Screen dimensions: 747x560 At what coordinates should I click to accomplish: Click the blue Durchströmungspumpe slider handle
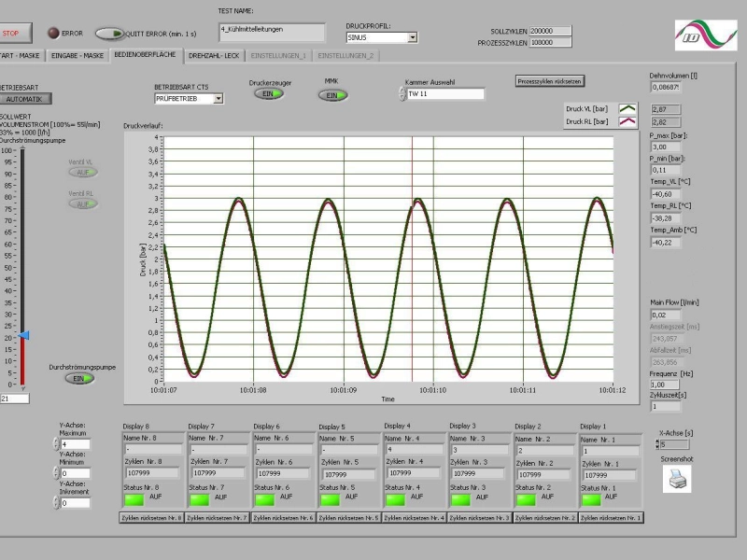23,336
